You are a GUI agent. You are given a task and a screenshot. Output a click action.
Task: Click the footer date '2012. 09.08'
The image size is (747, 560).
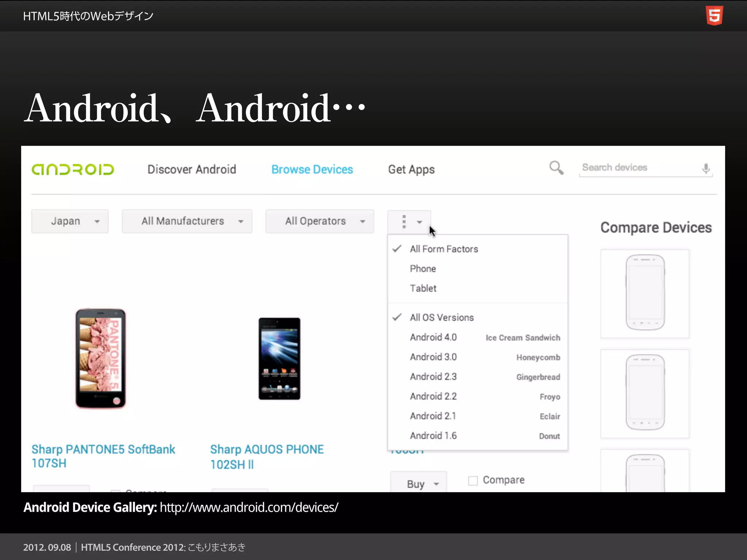(x=47, y=547)
